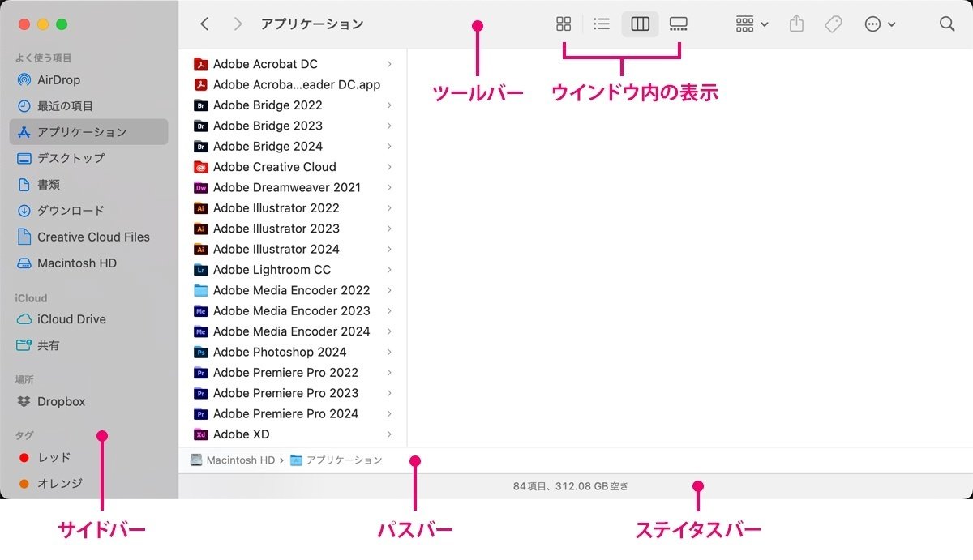Select Adobe Premiere Pro 2023 row text
This screenshot has height=560, width=973.
[285, 393]
